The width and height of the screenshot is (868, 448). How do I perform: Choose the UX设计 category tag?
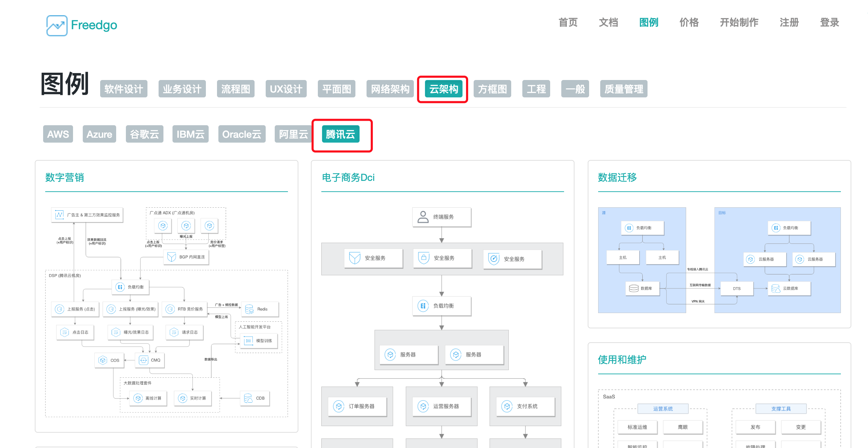coord(286,89)
